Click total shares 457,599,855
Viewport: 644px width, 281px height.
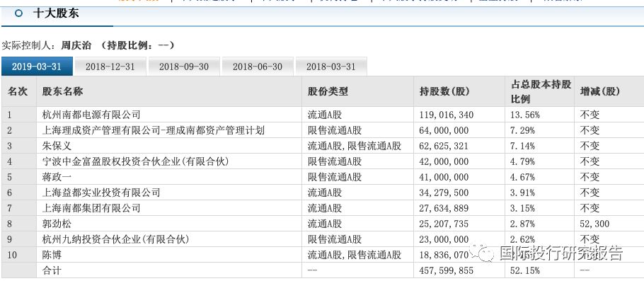[447, 270]
